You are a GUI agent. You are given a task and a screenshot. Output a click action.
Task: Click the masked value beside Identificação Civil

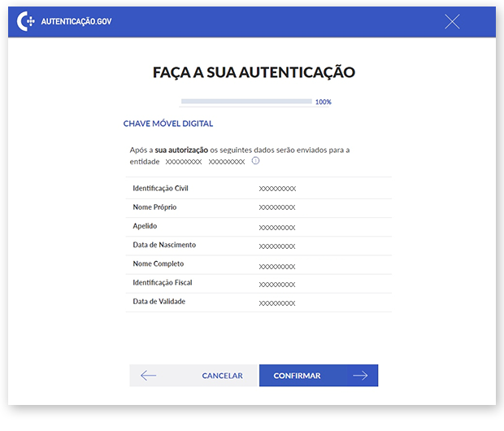pos(277,189)
